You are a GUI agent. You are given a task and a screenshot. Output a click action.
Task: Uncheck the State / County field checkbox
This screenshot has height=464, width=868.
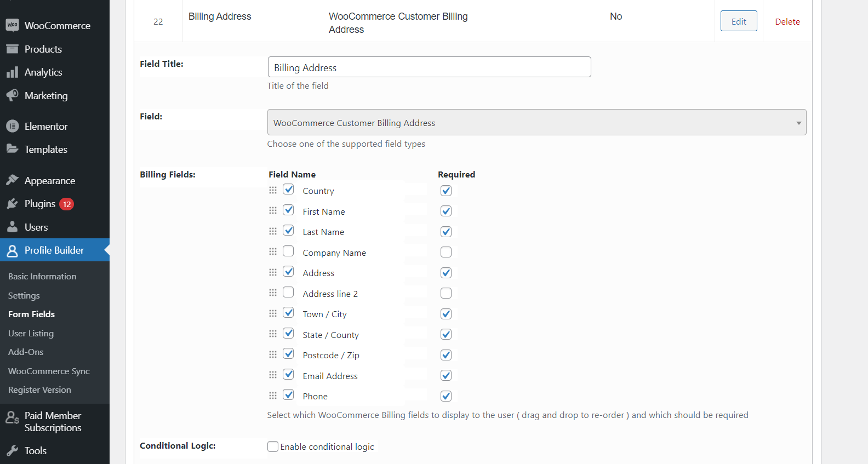288,333
